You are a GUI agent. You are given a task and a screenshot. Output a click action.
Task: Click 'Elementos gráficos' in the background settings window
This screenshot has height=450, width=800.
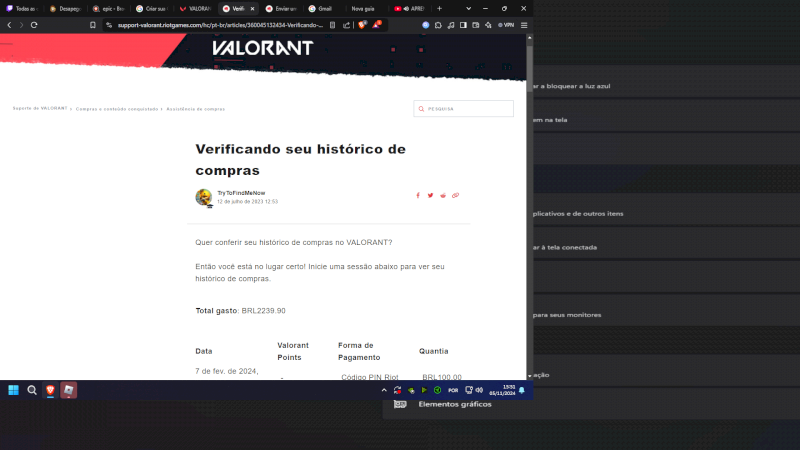[x=455, y=404]
